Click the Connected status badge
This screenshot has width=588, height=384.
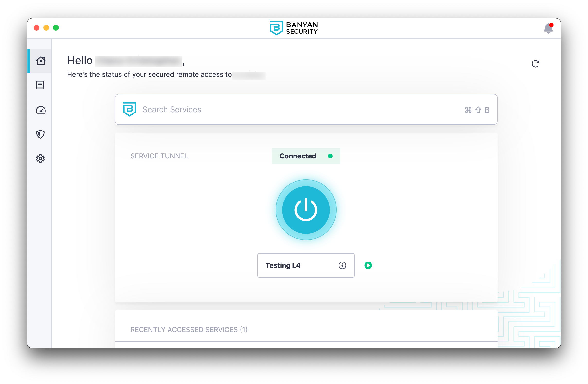tap(306, 156)
